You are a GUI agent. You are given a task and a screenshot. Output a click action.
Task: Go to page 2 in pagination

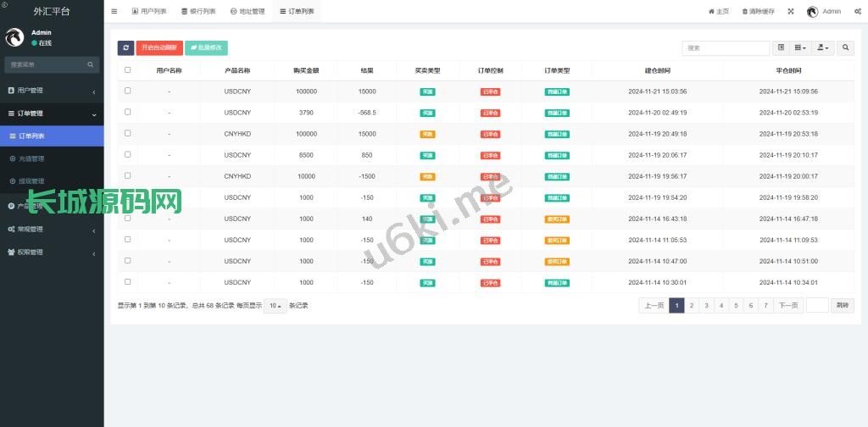[691, 306]
